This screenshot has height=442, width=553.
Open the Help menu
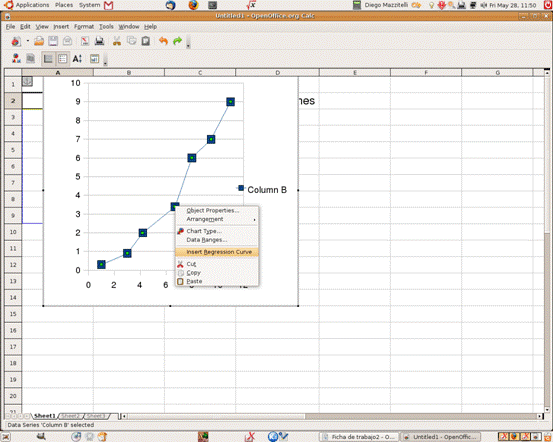(x=151, y=26)
